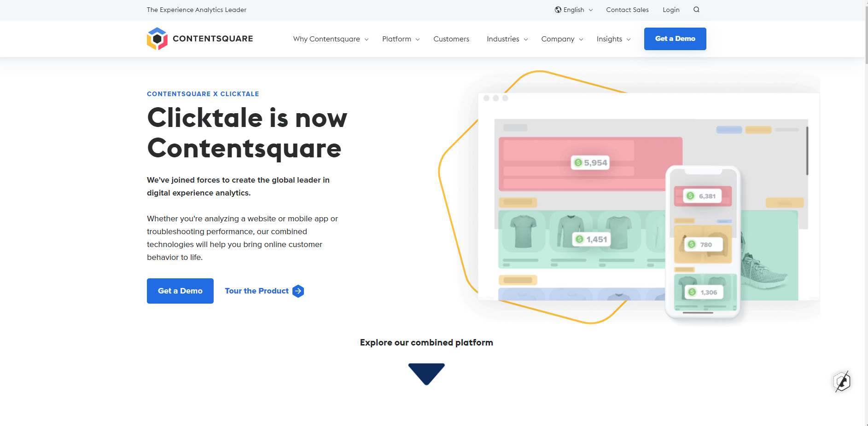868x426 pixels.
Task: Click the Contentsquare hexagon logo icon
Action: (157, 39)
